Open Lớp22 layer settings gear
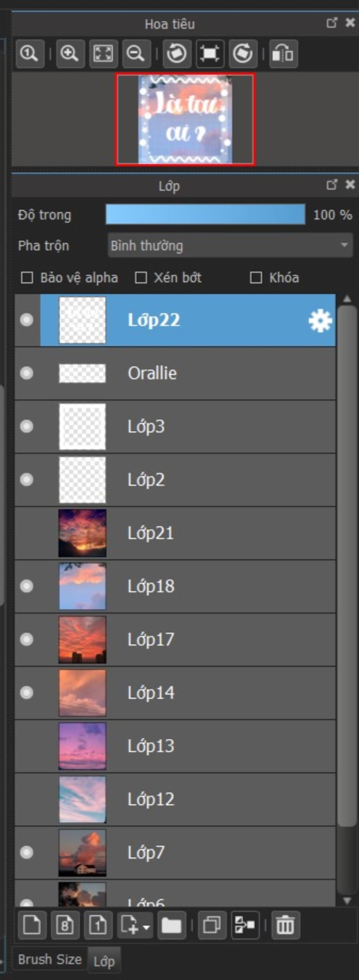 [320, 320]
